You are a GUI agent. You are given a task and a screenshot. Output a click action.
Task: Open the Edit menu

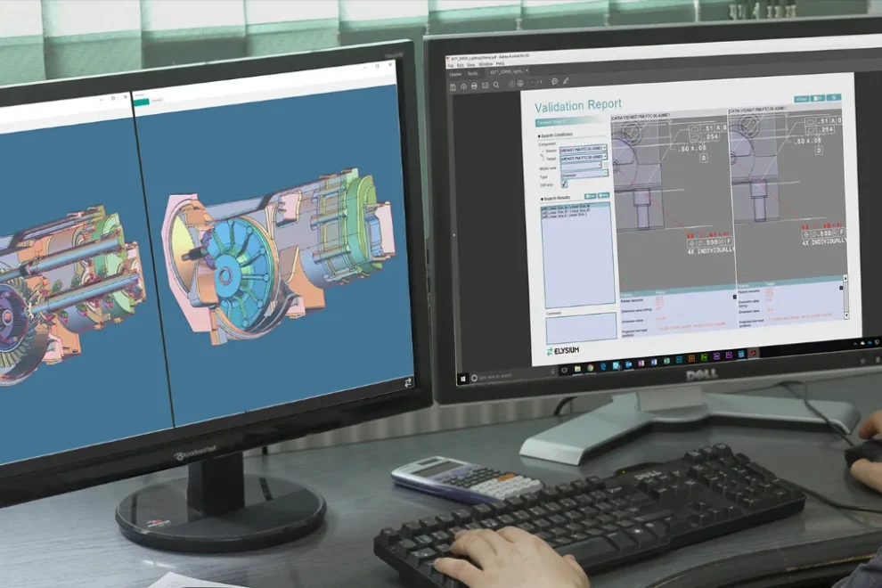461,65
